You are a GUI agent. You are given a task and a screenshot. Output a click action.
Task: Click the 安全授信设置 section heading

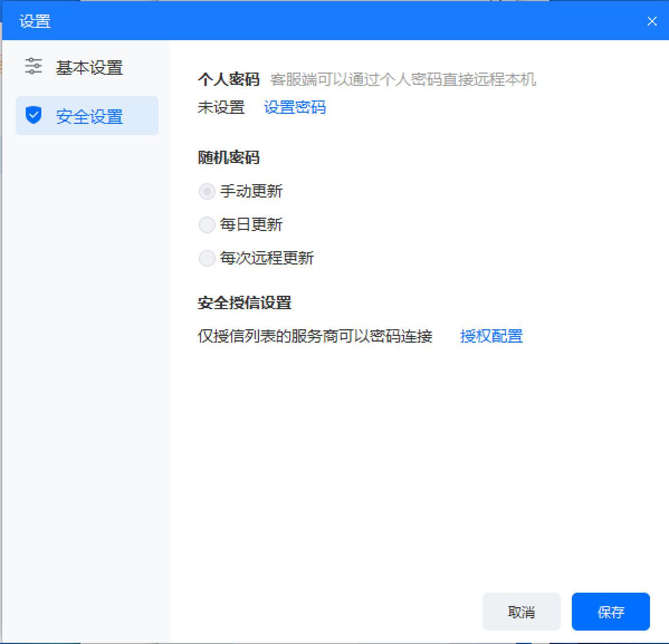click(x=245, y=303)
